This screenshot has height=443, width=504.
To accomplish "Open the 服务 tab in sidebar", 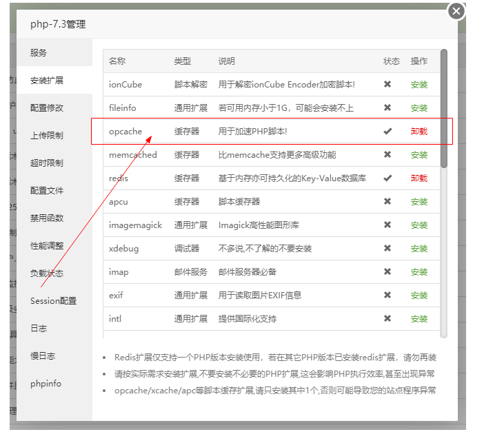I will pos(39,52).
